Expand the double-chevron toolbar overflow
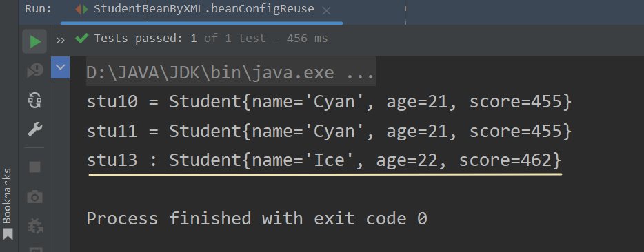644x252 pixels. [x=61, y=39]
